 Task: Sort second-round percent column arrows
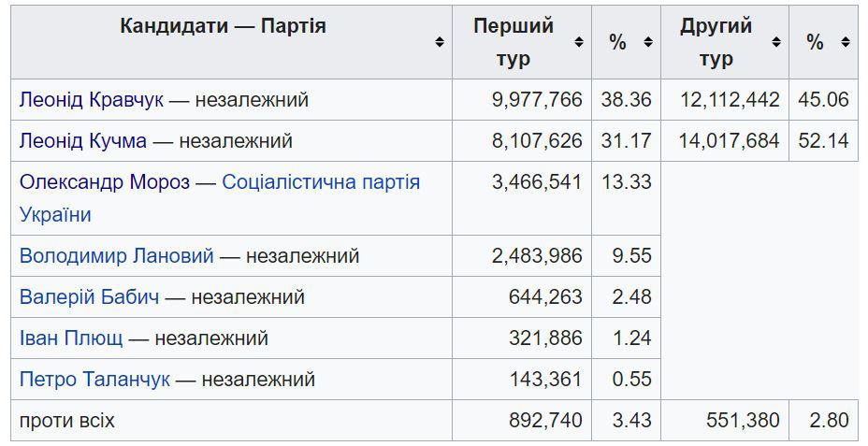[846, 42]
